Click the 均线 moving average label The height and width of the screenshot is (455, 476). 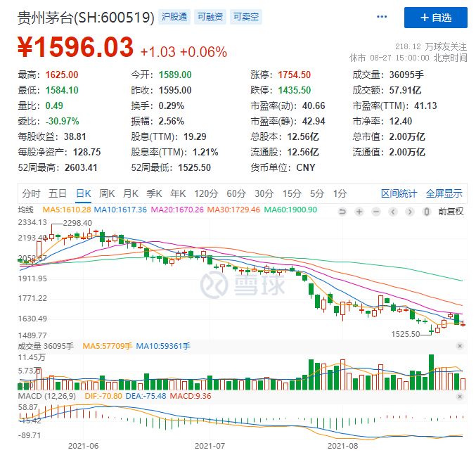[x=26, y=210]
